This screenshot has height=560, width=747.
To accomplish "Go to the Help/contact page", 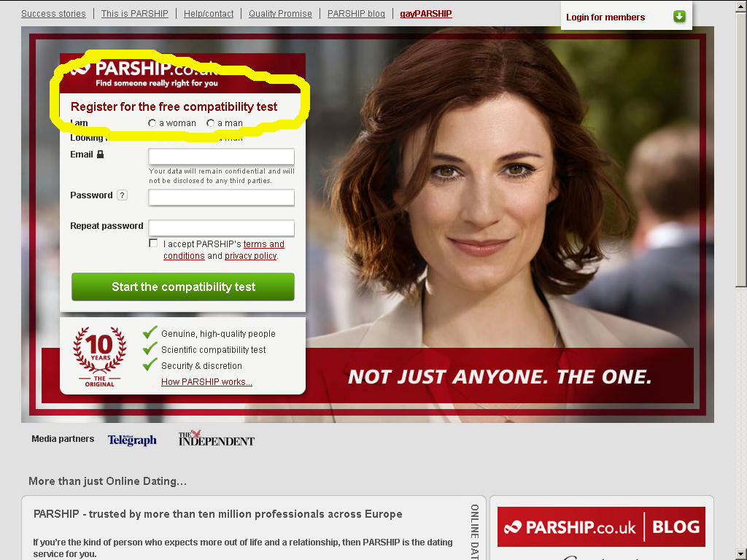I will 209,14.
